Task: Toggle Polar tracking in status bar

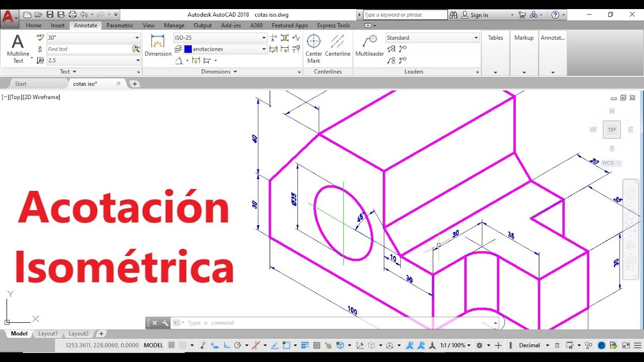Action: tap(238, 345)
